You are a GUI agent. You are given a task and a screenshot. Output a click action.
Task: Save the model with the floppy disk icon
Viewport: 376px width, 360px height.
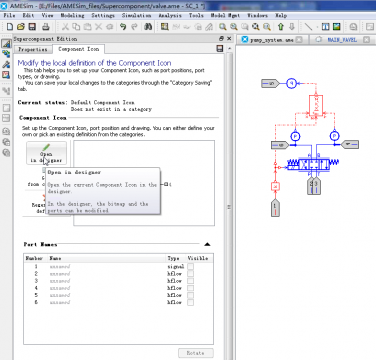pyautogui.click(x=32, y=27)
